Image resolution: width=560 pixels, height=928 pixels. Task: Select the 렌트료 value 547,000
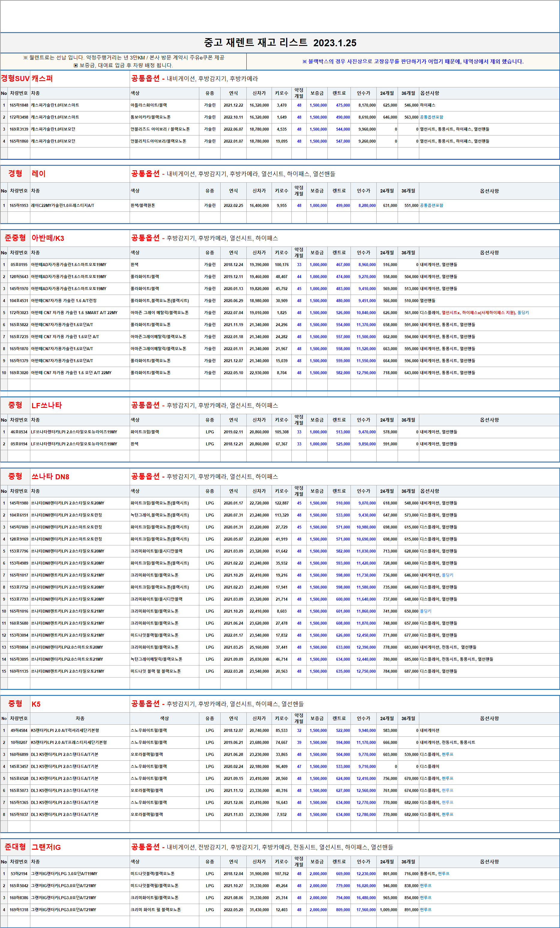click(343, 142)
